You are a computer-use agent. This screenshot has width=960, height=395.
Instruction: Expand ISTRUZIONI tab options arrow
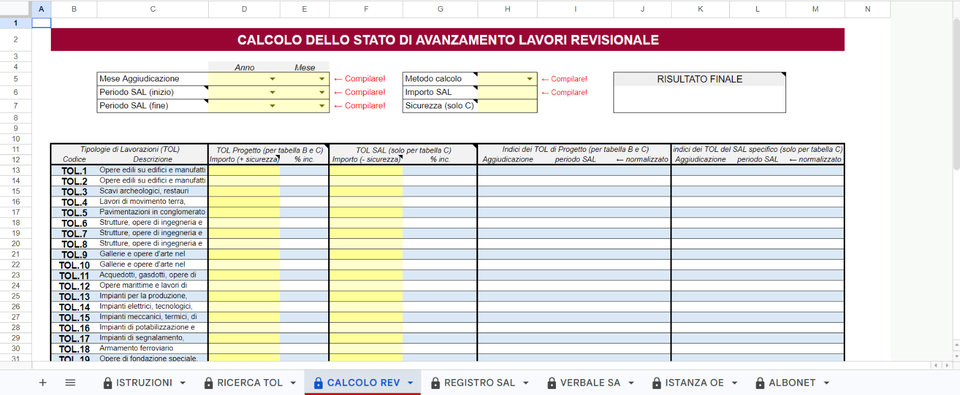pos(182,383)
